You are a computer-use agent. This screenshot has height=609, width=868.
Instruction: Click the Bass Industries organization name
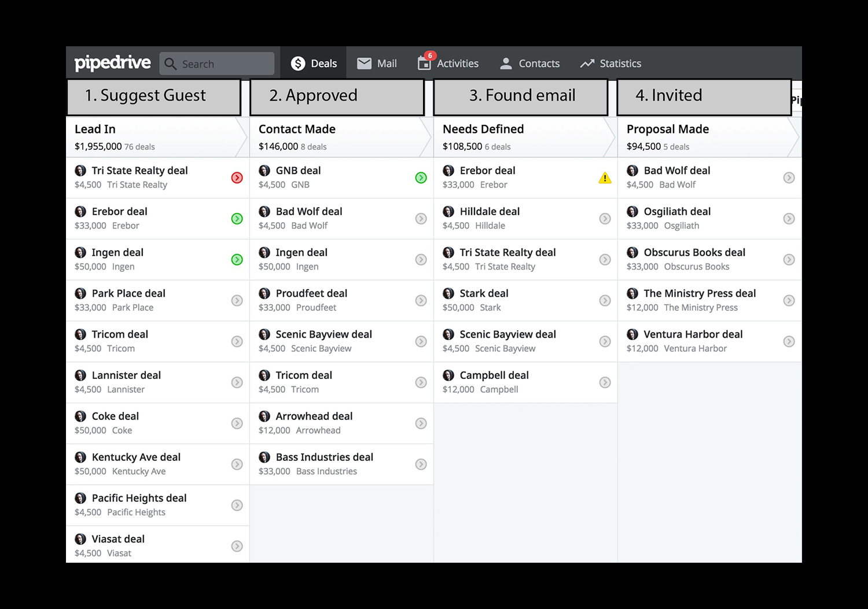point(326,471)
